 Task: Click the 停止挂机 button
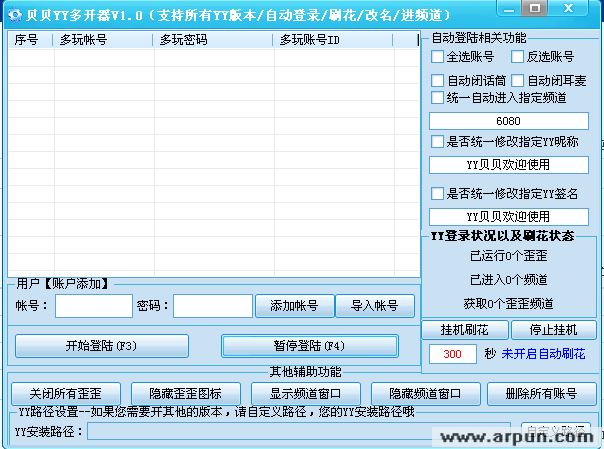[x=554, y=330]
